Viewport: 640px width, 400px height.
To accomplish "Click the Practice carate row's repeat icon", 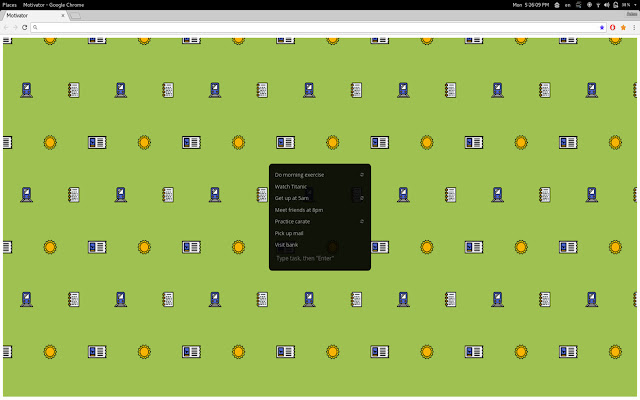I will coord(362,221).
